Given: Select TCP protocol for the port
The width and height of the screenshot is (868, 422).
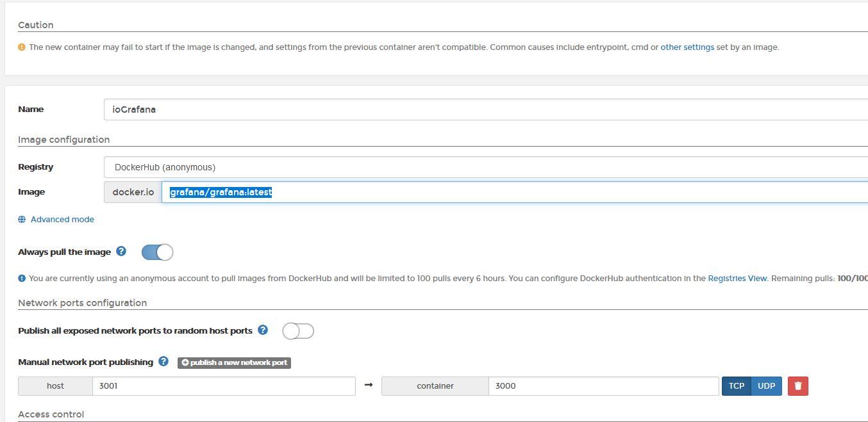Looking at the screenshot, I should click(x=736, y=386).
